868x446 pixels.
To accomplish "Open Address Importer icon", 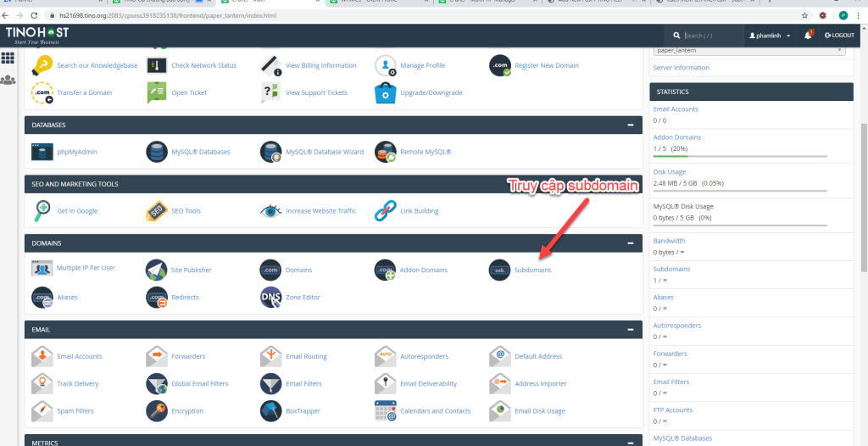I will tap(500, 383).
